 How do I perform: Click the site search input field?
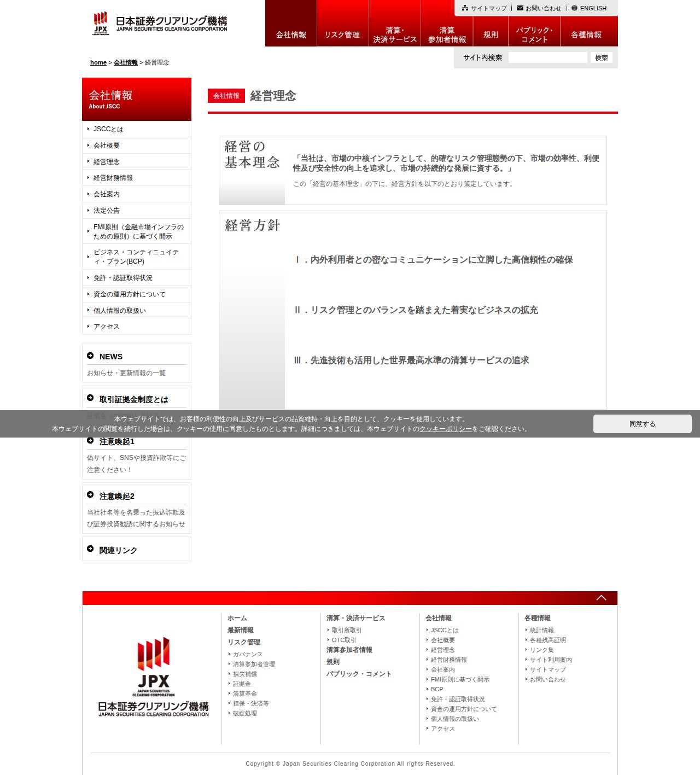point(547,57)
